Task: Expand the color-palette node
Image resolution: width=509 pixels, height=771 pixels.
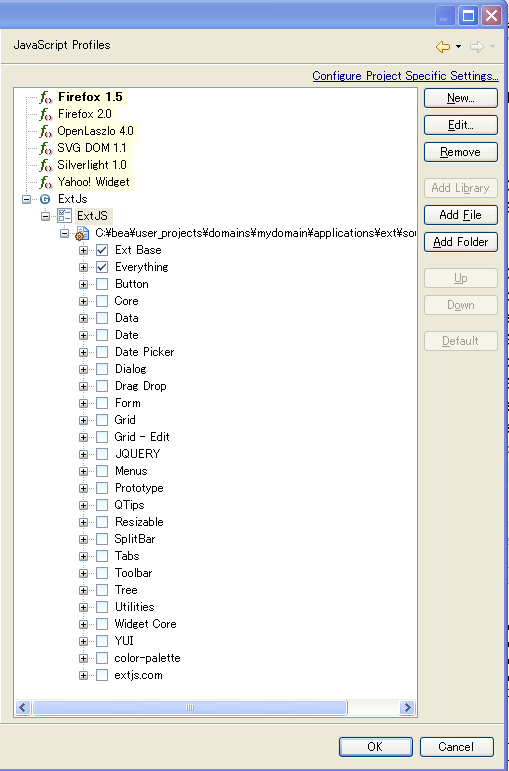Action: [83, 658]
